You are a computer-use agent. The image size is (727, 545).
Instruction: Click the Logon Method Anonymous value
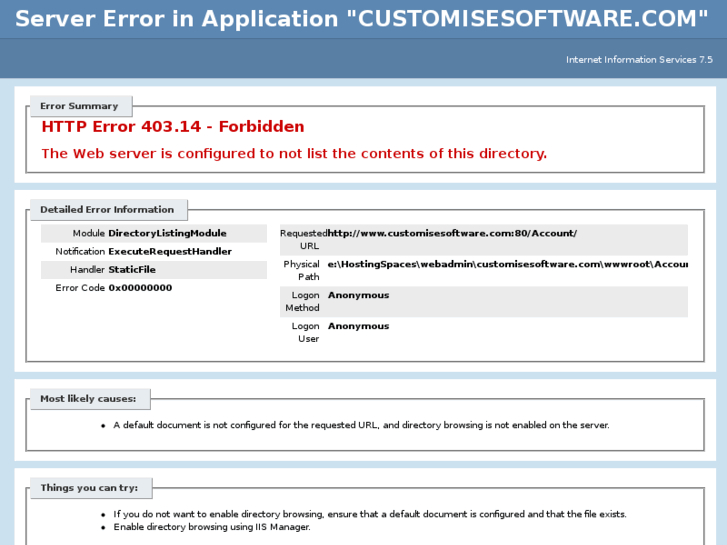click(x=358, y=295)
